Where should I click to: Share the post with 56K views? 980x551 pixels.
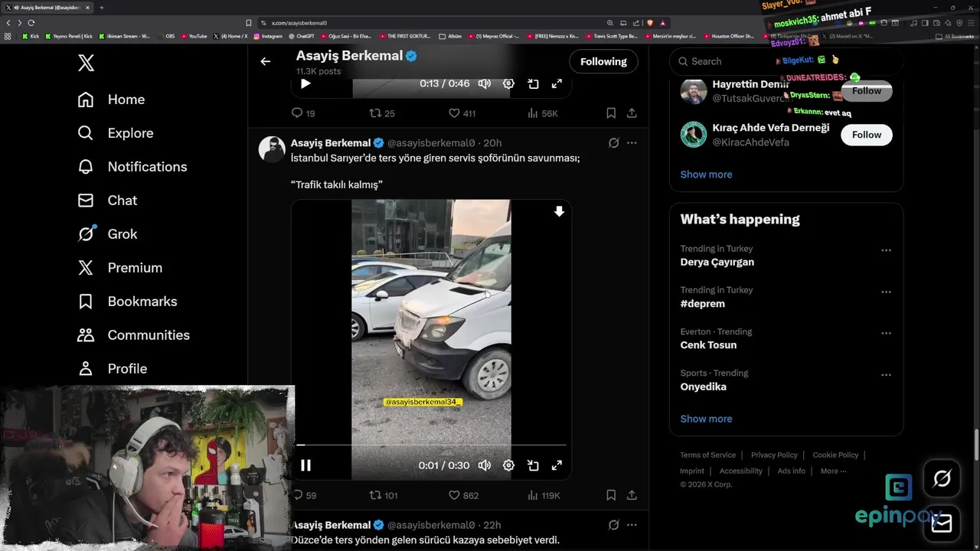[632, 113]
